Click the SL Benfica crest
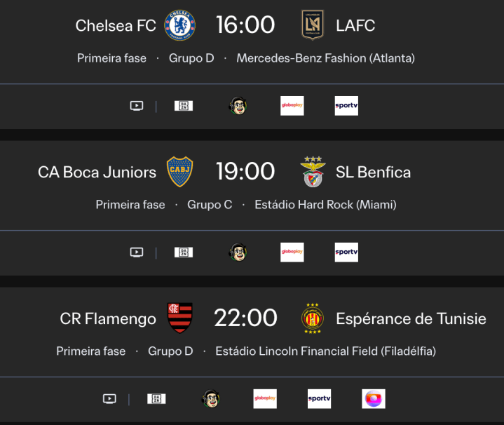The height and width of the screenshot is (425, 504). [313, 172]
